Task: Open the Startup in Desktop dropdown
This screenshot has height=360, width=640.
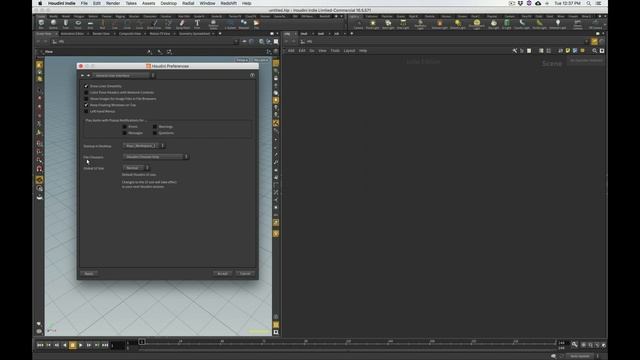Action: pyautogui.click(x=144, y=146)
